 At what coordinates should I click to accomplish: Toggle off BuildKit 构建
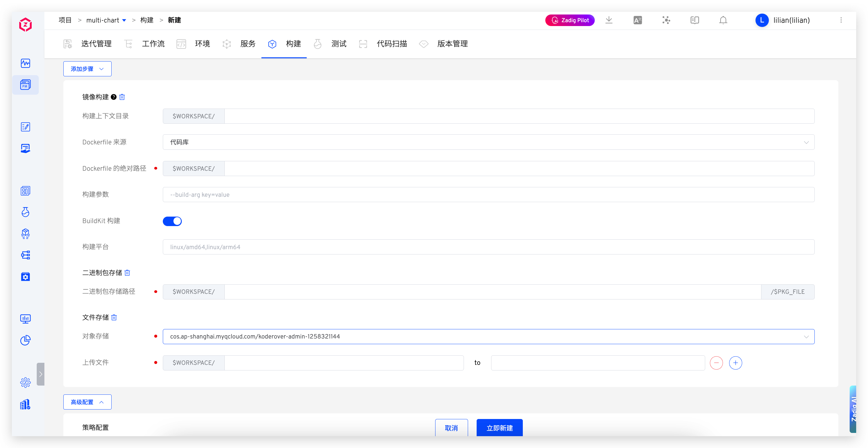[x=172, y=221]
